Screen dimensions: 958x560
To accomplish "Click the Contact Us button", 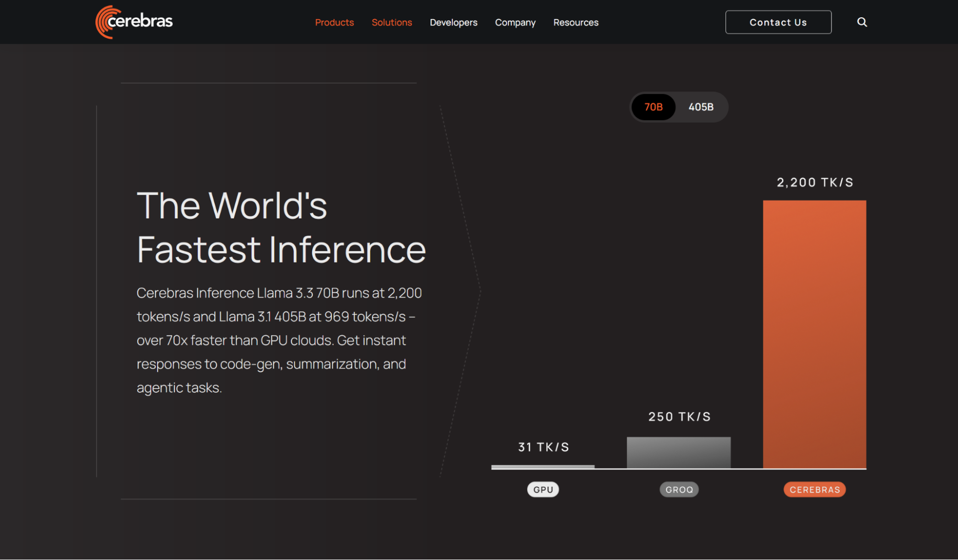I will coord(778,22).
